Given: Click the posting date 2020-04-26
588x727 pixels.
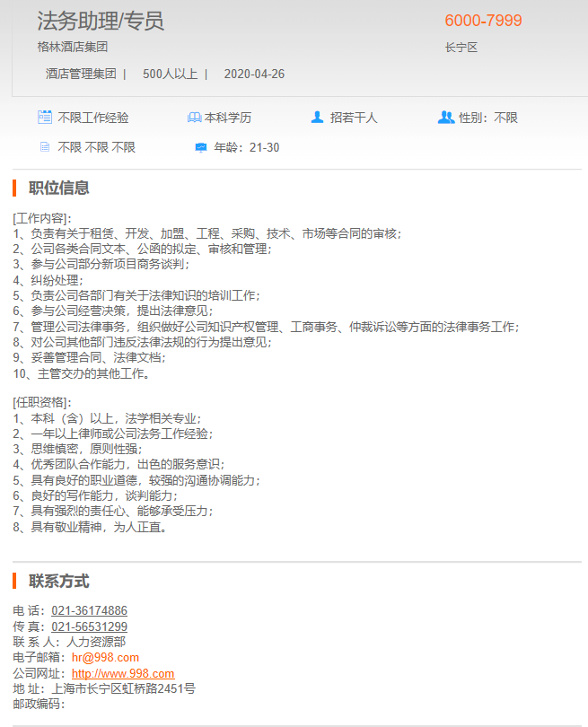Looking at the screenshot, I should click(254, 74).
